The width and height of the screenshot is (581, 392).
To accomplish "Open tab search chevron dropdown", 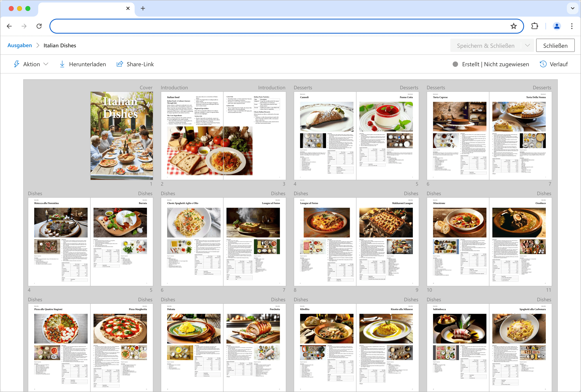I will click(x=572, y=8).
